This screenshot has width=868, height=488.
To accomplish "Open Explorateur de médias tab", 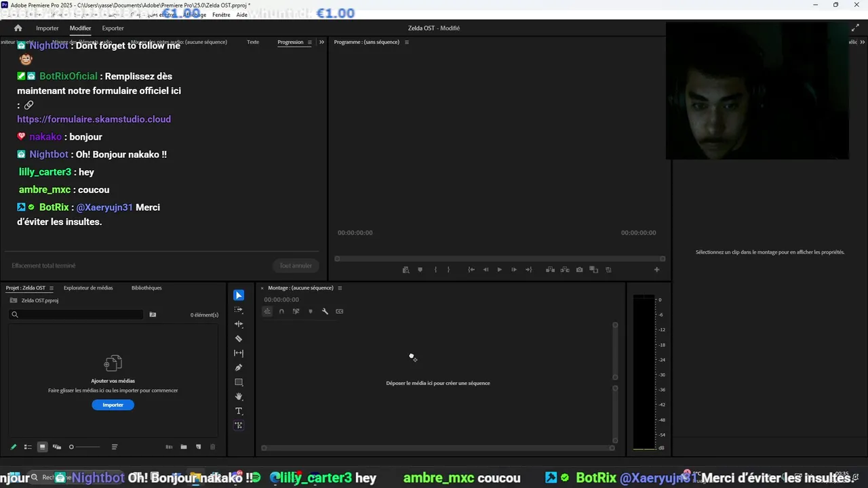I will pyautogui.click(x=88, y=288).
